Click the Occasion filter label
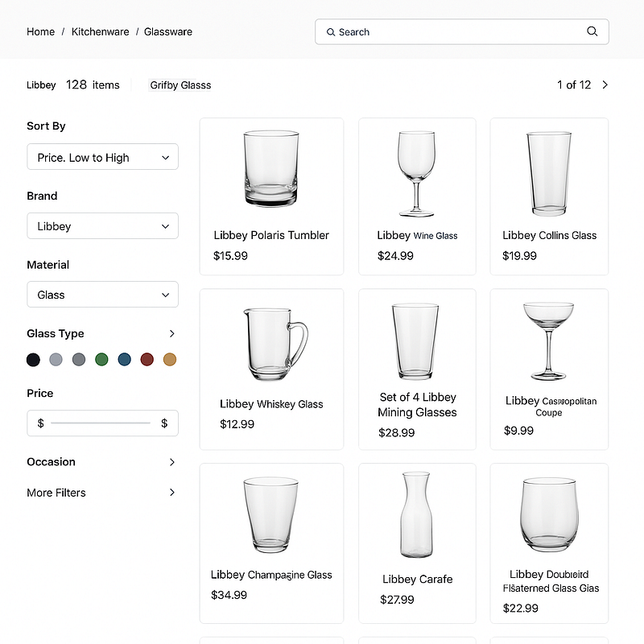 pos(51,462)
